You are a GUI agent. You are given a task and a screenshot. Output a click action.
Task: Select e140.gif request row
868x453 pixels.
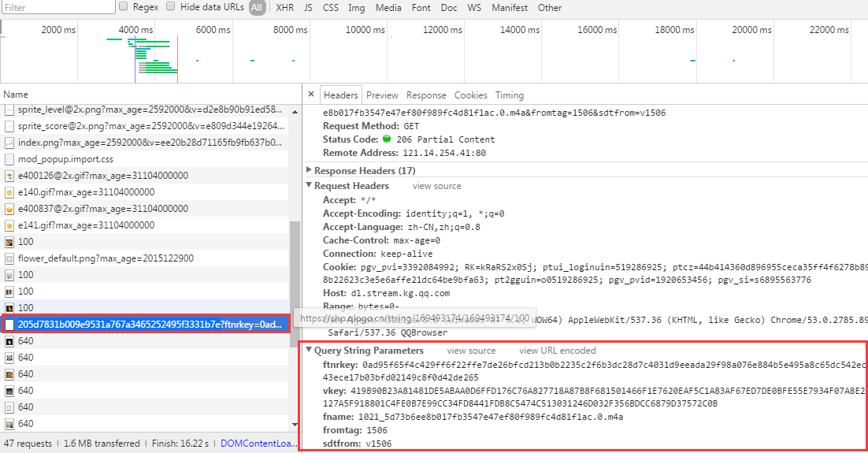(145, 192)
